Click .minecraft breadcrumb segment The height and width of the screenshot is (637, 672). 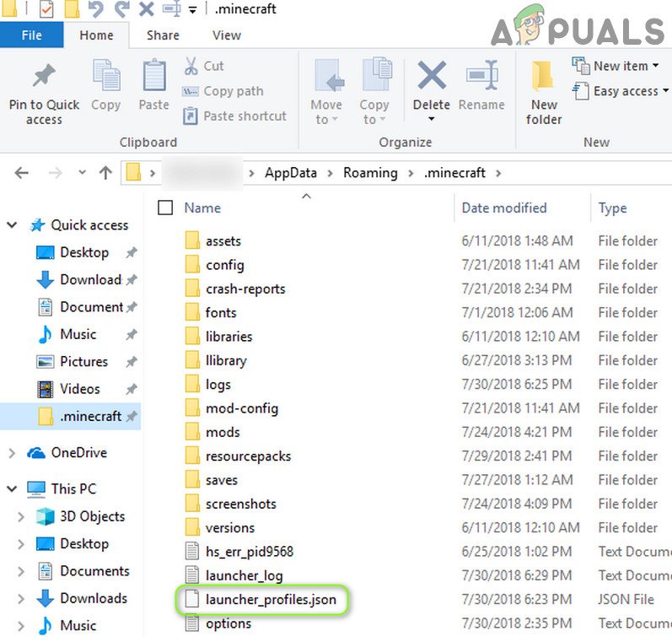(454, 173)
